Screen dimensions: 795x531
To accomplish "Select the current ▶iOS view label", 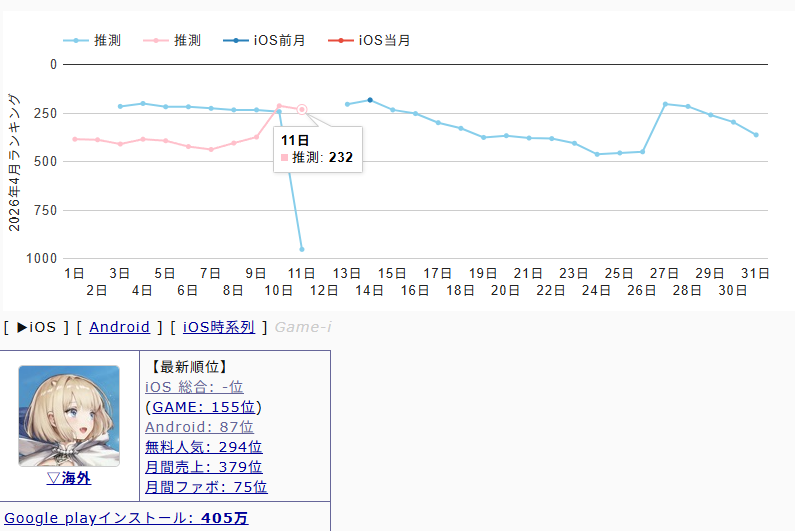I will tap(36, 327).
